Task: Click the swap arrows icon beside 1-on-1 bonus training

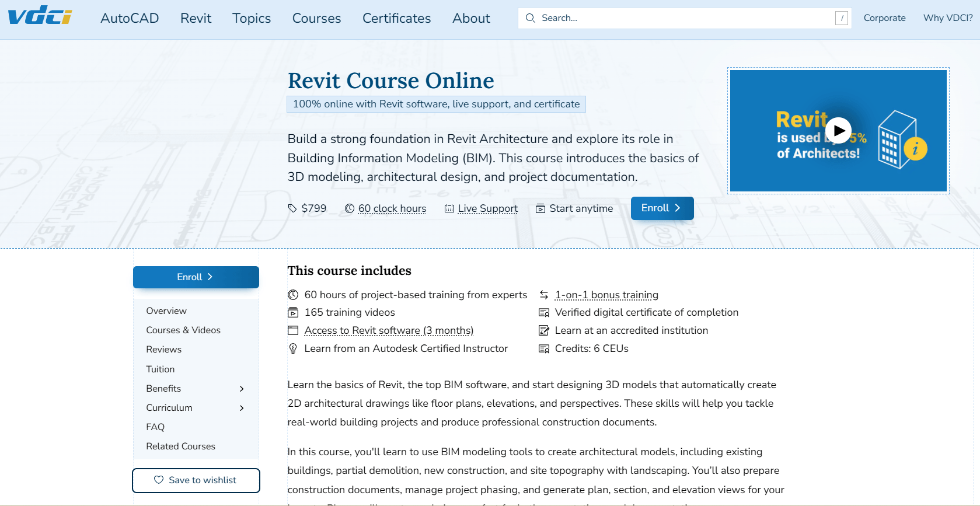Action: point(544,295)
